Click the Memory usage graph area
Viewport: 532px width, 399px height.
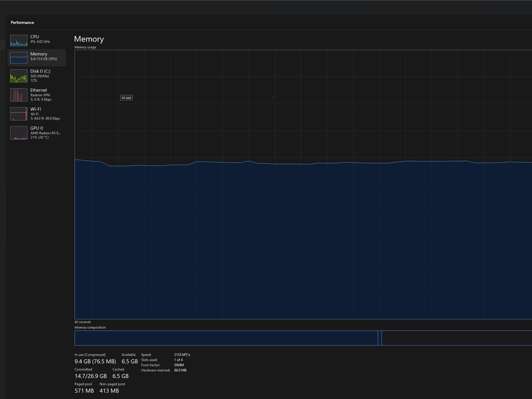(303, 184)
